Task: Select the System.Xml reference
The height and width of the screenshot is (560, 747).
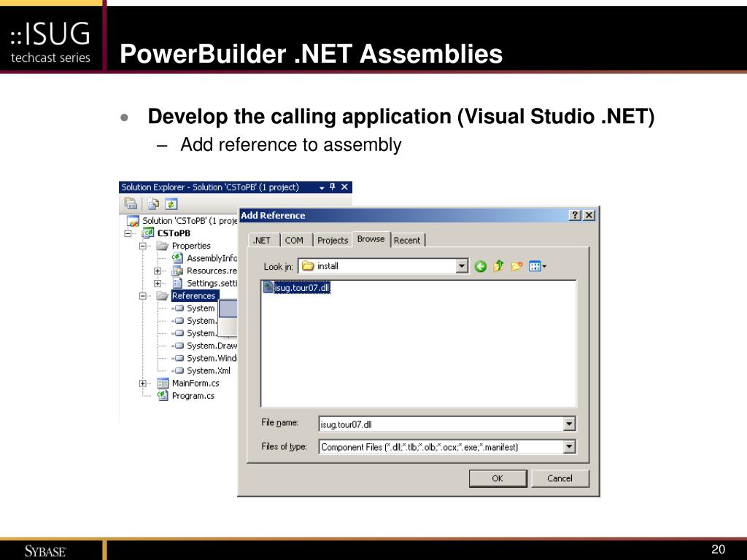Action: click(x=201, y=370)
